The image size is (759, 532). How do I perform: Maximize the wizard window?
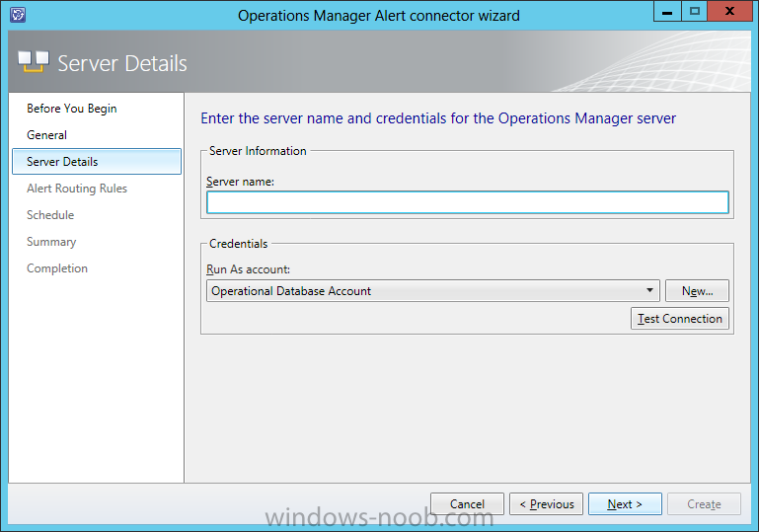coord(695,11)
